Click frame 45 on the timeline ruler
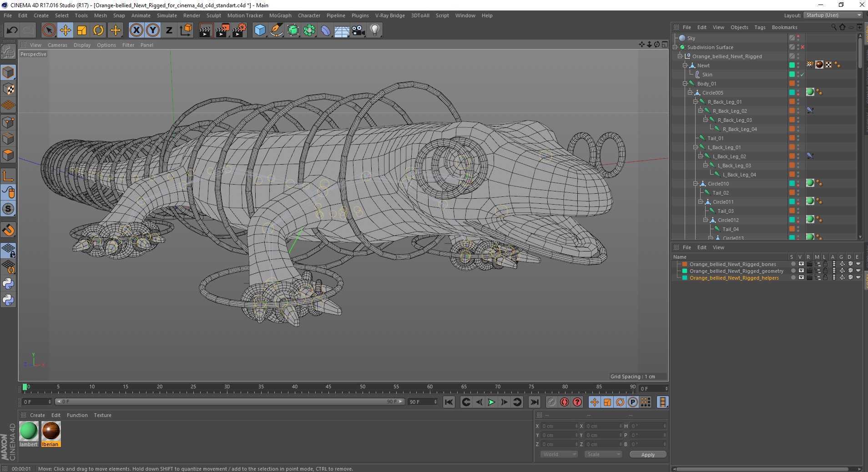 328,387
